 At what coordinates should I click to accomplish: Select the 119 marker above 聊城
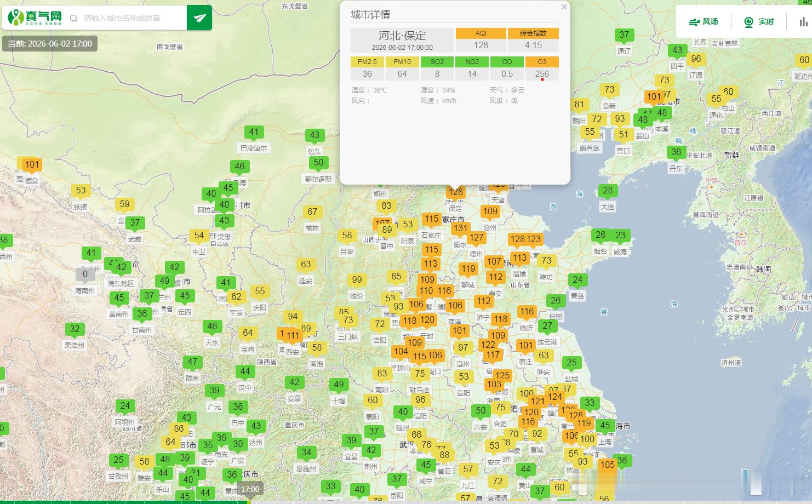(x=468, y=269)
